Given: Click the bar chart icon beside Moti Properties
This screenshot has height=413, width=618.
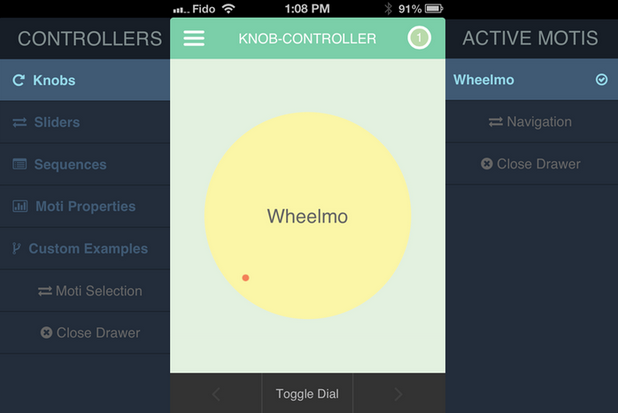Looking at the screenshot, I should coord(20,207).
